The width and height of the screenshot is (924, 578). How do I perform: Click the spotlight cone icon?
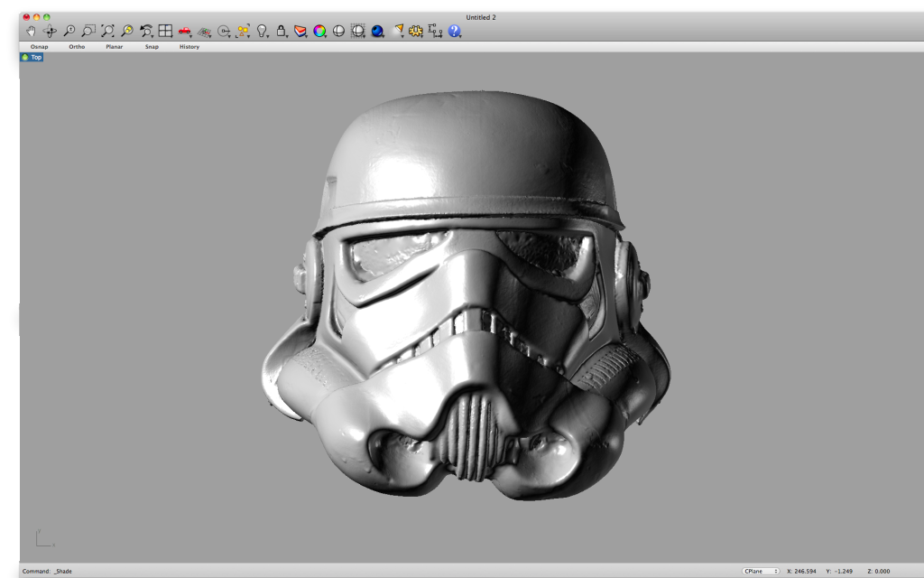tap(399, 31)
